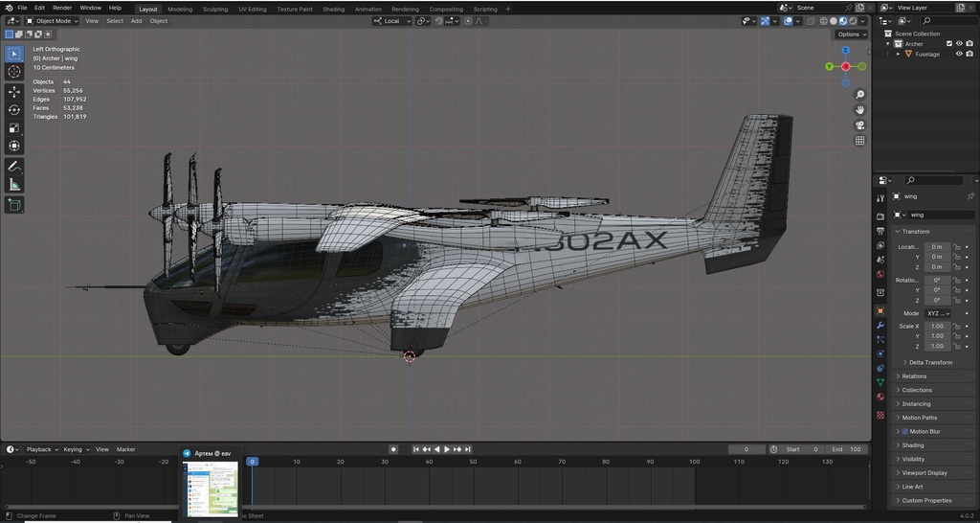Select the Scale tool

click(x=14, y=128)
